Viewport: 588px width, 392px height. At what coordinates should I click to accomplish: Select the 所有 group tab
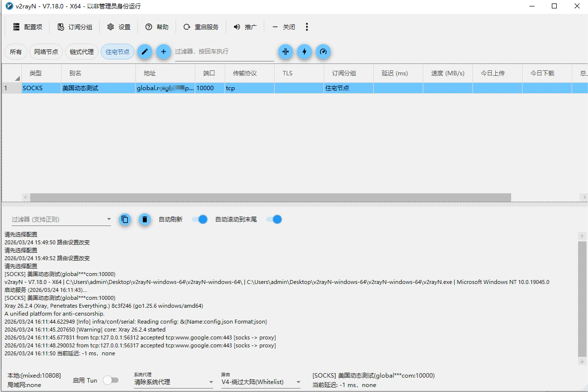click(16, 52)
